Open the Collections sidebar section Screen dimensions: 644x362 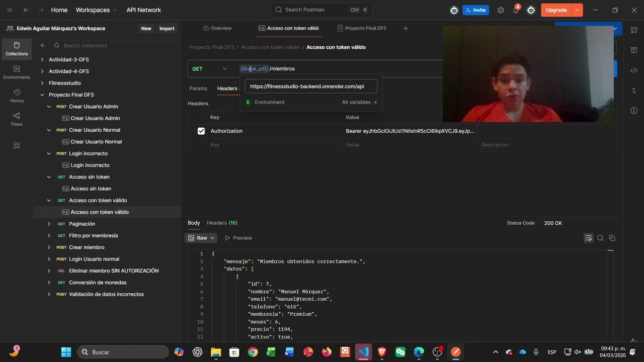17,49
